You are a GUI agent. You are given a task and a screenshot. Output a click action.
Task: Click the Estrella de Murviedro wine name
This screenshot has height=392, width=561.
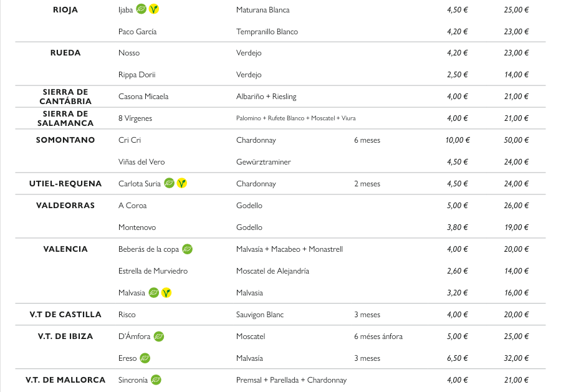click(153, 271)
